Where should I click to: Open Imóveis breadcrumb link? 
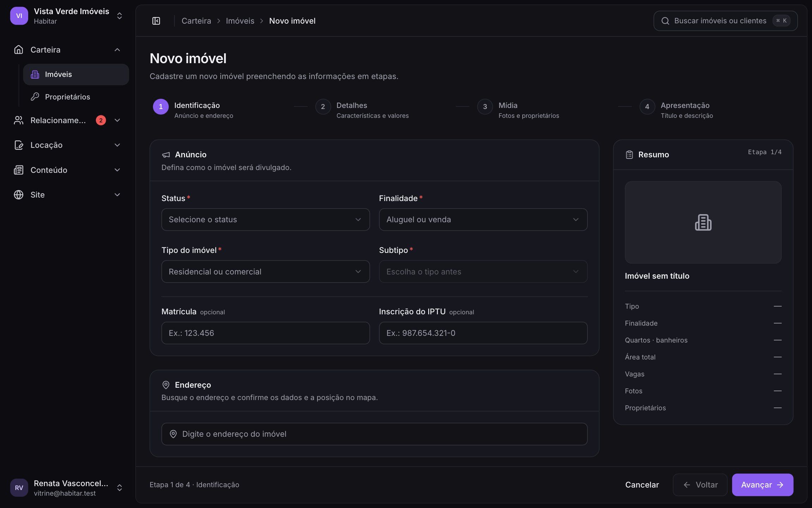(x=240, y=21)
